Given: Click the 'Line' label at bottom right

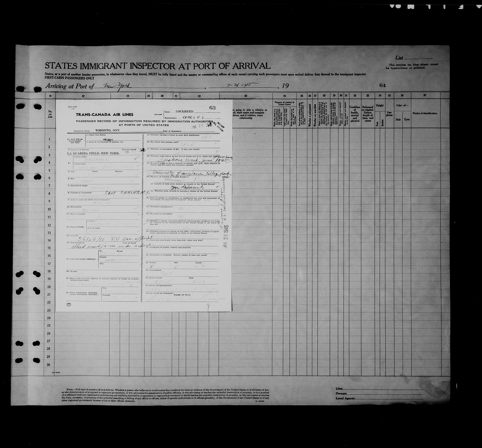Looking at the screenshot, I should pyautogui.click(x=339, y=389).
